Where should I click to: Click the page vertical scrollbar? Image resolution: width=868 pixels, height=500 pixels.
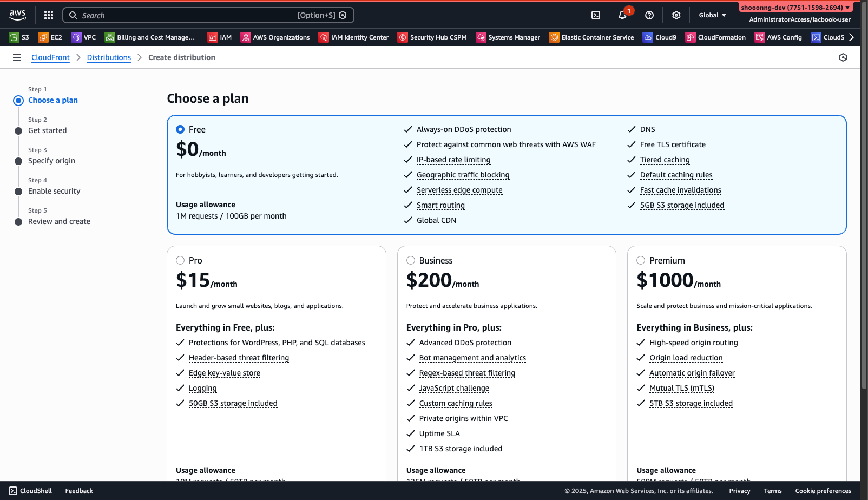(x=864, y=195)
